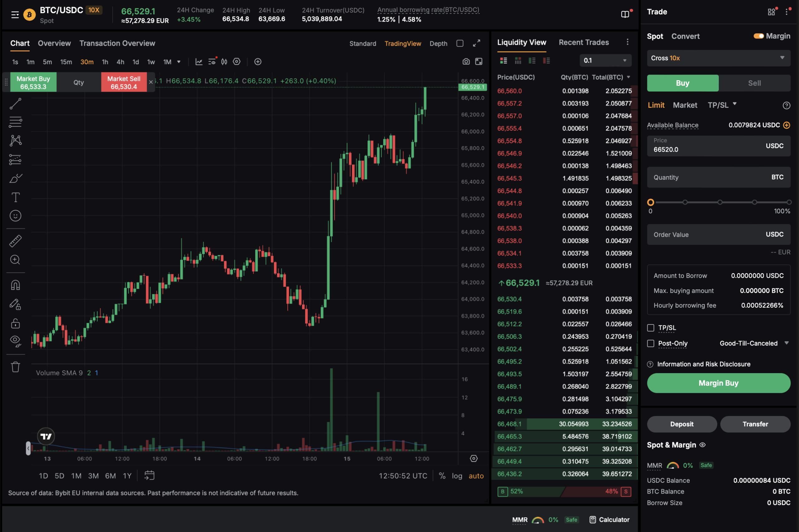Toggle stay-in-drawing-mode pencil lock
Viewport: 799px width, 532px height.
(x=15, y=304)
